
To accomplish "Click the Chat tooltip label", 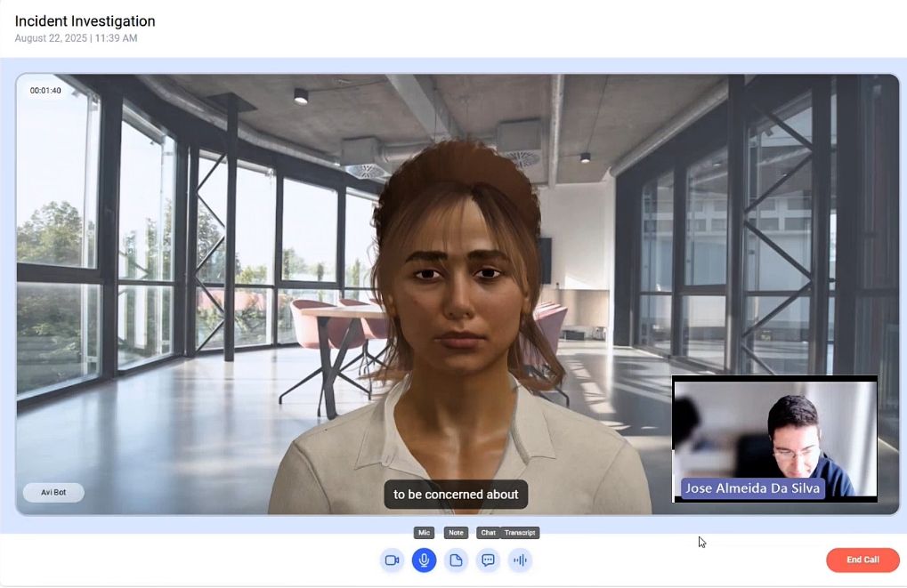I will click(x=488, y=533).
